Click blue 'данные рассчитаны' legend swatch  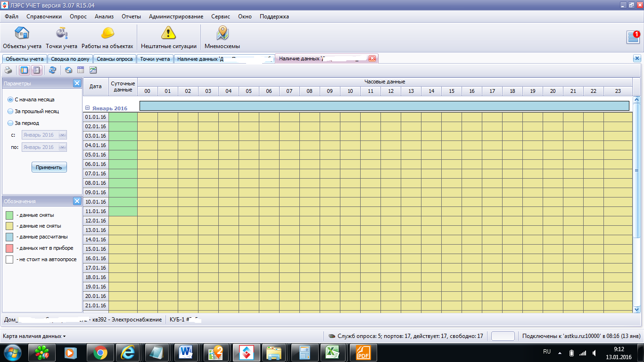point(9,237)
